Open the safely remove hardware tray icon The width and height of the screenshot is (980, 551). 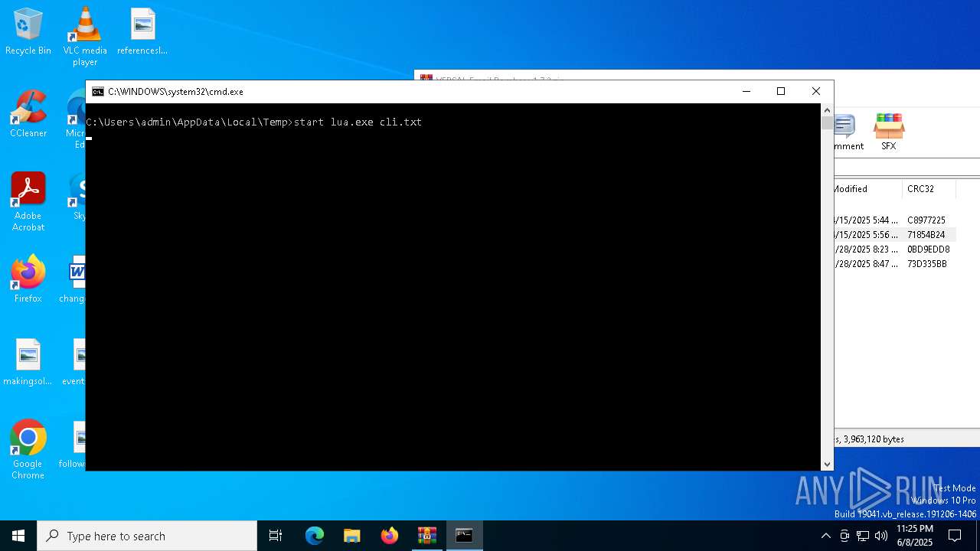(844, 536)
